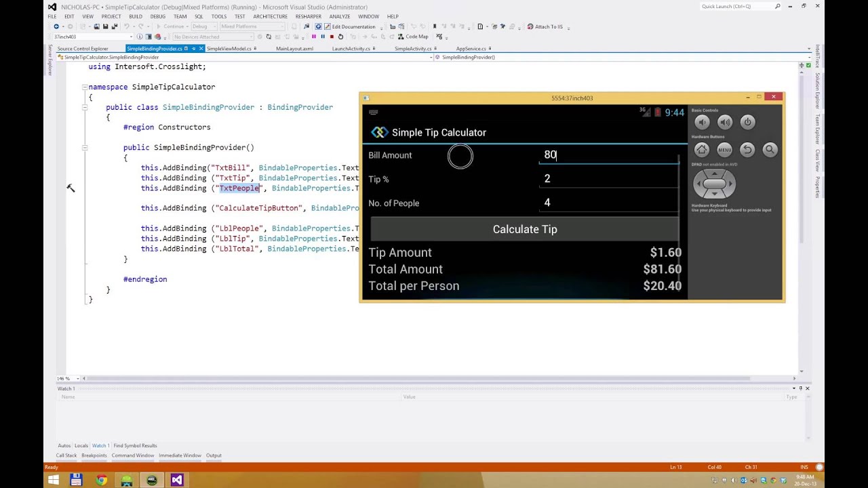Screen dimensions: 868x488
Task: Open the Find Symbol Results tab
Action: point(136,445)
